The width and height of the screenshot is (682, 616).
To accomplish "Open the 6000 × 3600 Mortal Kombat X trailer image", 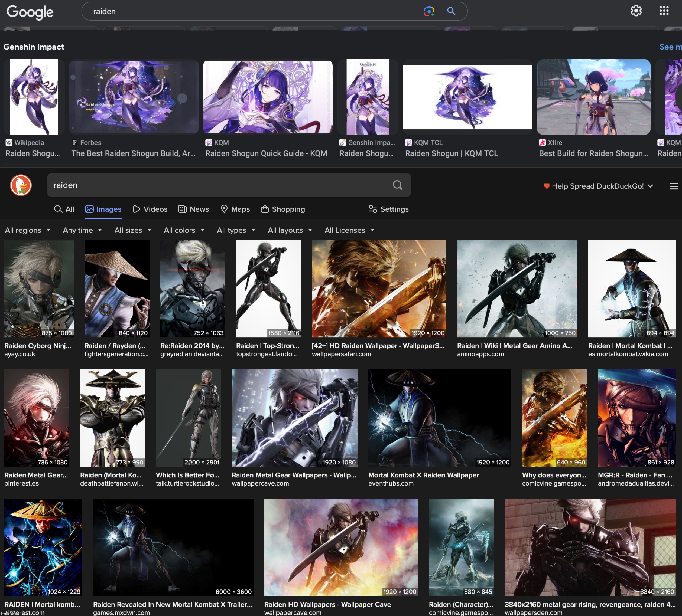I will 173,547.
